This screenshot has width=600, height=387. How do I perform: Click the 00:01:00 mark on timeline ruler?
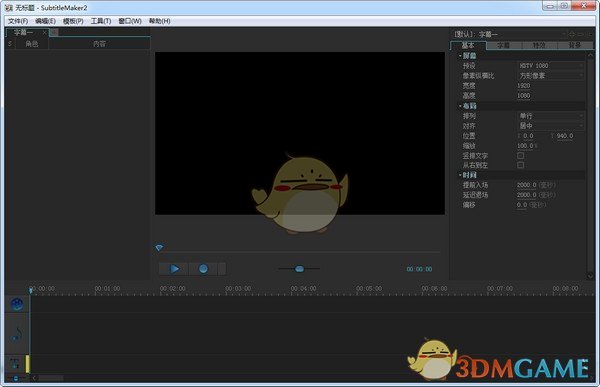[x=107, y=288]
